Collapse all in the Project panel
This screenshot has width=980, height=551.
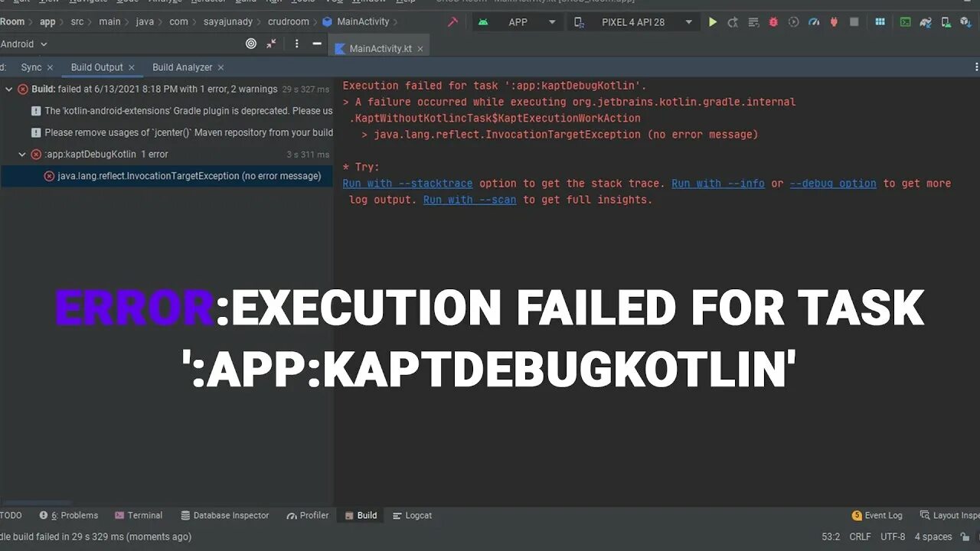[x=272, y=44]
